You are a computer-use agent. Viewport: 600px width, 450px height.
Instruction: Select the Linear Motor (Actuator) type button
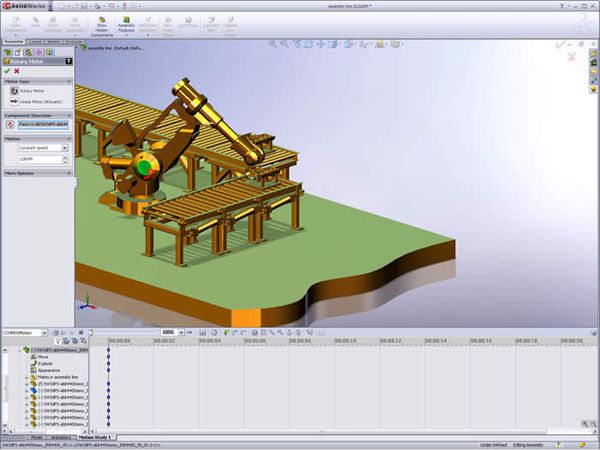point(14,101)
